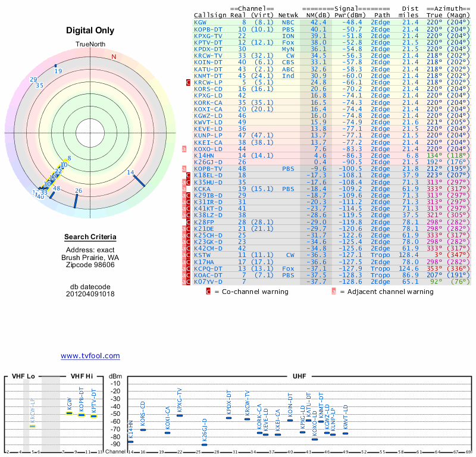The width and height of the screenshot is (476, 457).
Task: Select the channel 26 marker on radar plot
Action: coord(76,201)
